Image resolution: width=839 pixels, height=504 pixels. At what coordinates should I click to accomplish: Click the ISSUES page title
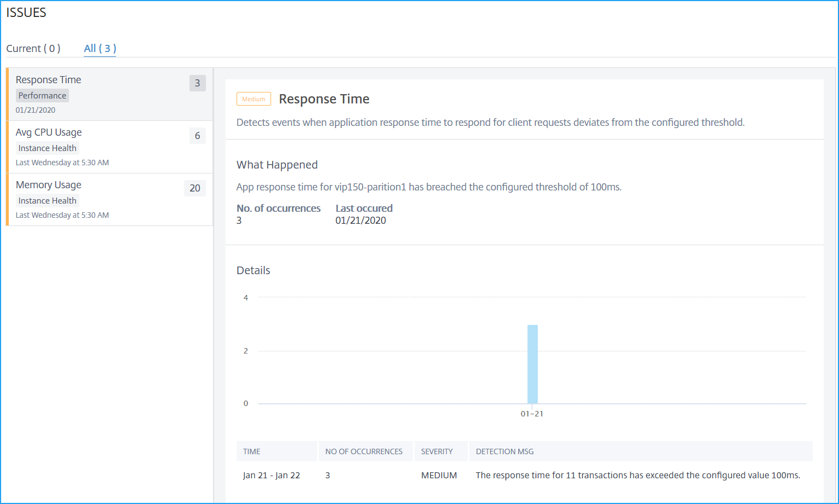pos(26,13)
